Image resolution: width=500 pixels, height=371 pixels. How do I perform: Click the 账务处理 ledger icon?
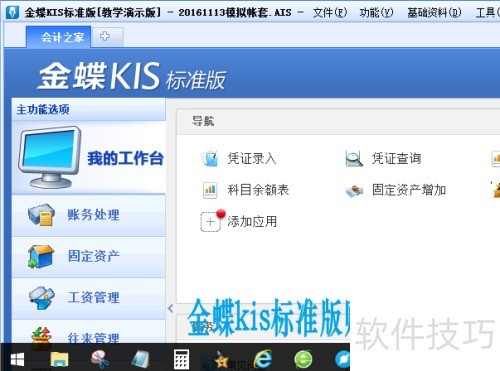click(x=41, y=215)
